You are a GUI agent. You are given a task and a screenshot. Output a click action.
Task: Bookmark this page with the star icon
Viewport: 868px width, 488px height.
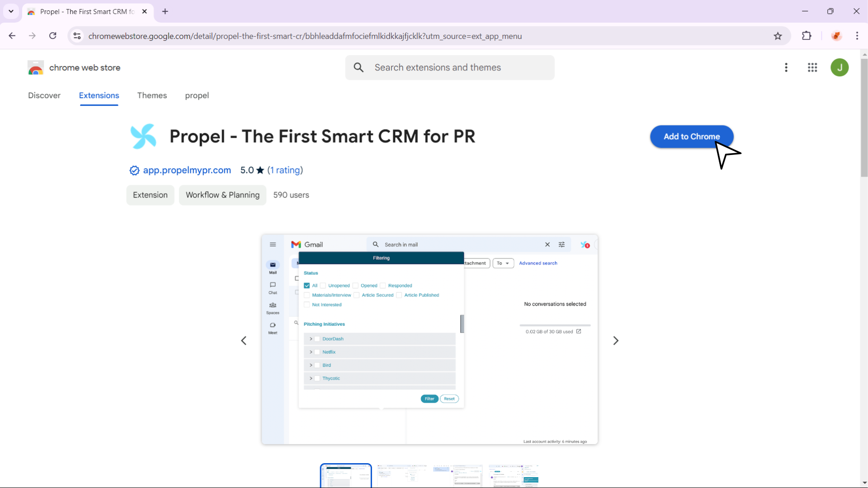pos(778,36)
